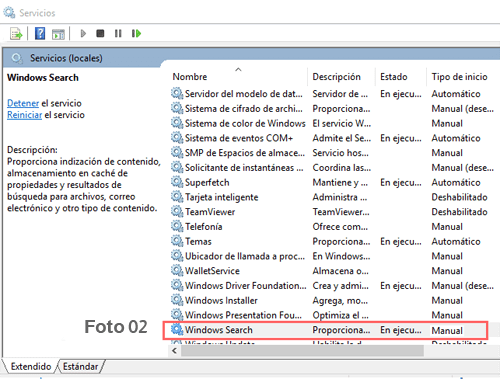Select the Windows Search service name
500x379 pixels.
[219, 330]
